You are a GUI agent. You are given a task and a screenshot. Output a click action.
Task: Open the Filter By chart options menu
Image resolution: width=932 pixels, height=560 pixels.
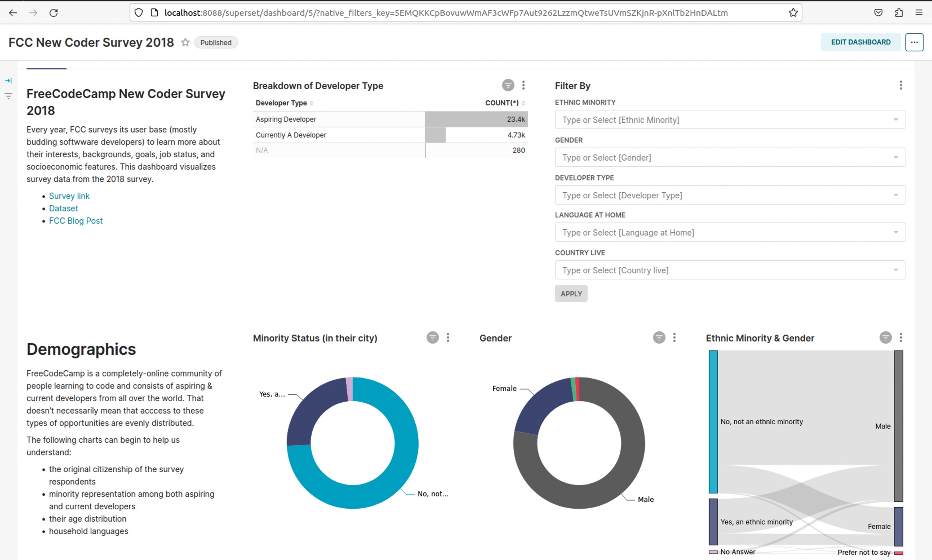(901, 85)
